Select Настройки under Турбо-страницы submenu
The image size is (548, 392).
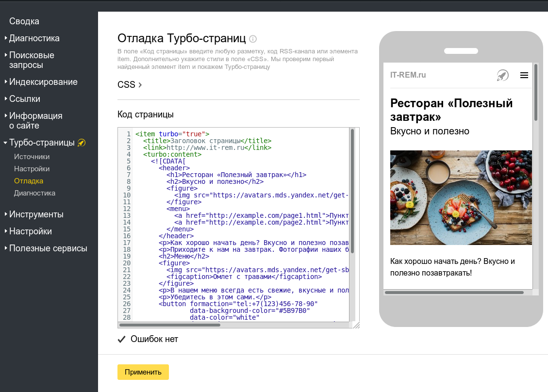pos(32,169)
